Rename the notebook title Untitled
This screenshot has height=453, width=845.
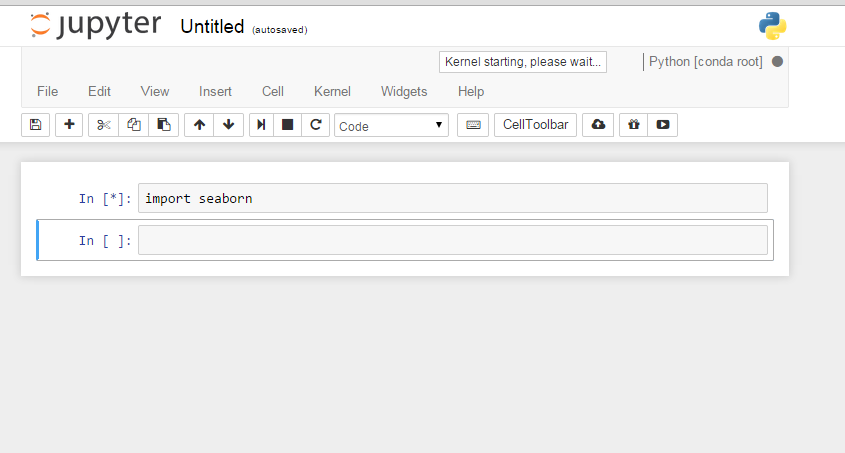click(212, 27)
